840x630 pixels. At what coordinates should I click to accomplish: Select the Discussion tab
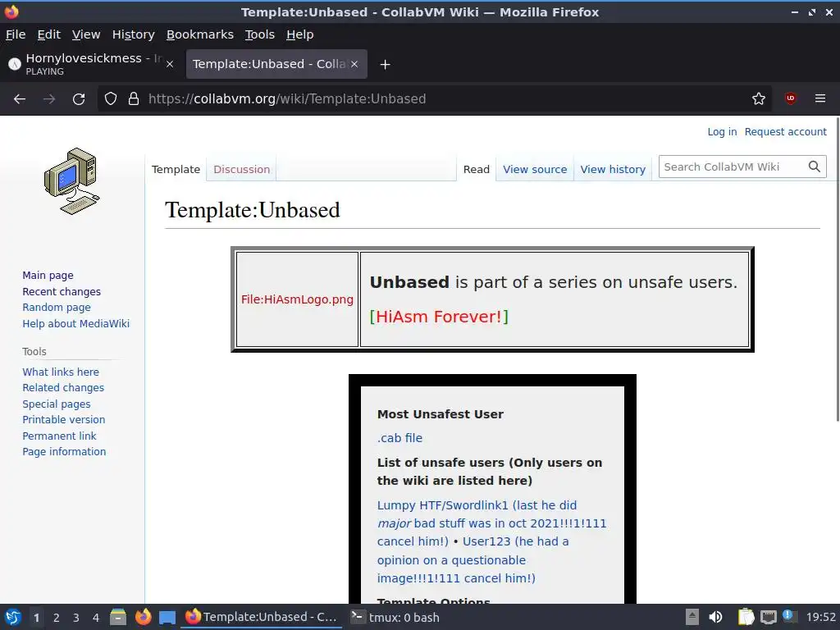point(242,169)
